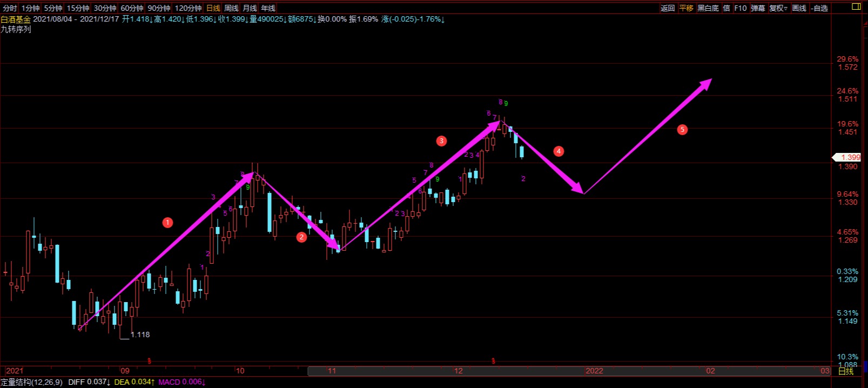Click the 开1.418 opening price value
Viewport: 868px width, 388px height.
pyautogui.click(x=137, y=19)
